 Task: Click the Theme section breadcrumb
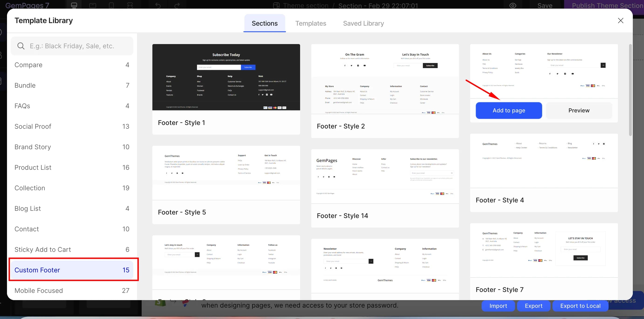[306, 6]
